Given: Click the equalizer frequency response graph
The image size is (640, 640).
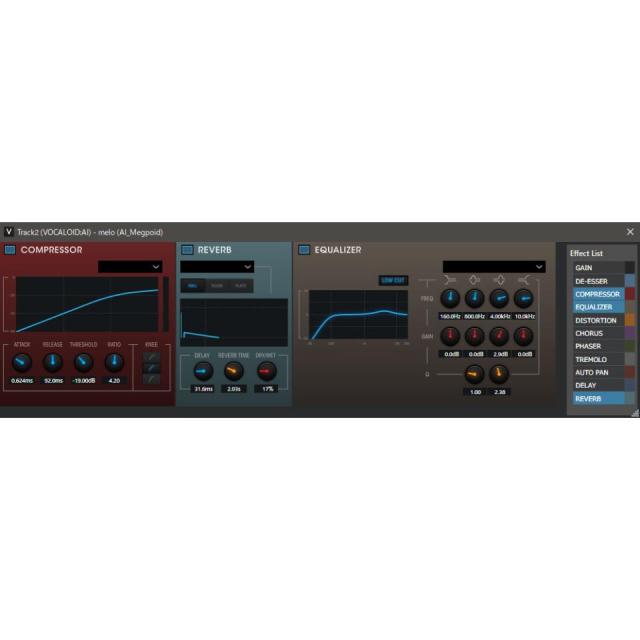Looking at the screenshot, I should [x=358, y=315].
